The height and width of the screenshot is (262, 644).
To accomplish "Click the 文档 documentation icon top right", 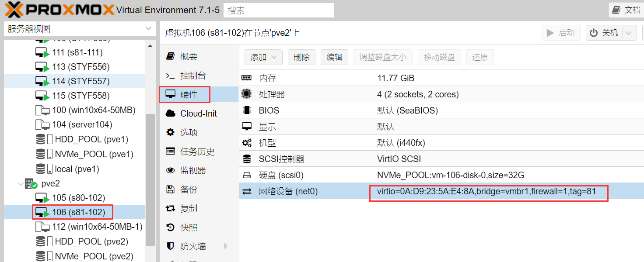I will coord(617,9).
